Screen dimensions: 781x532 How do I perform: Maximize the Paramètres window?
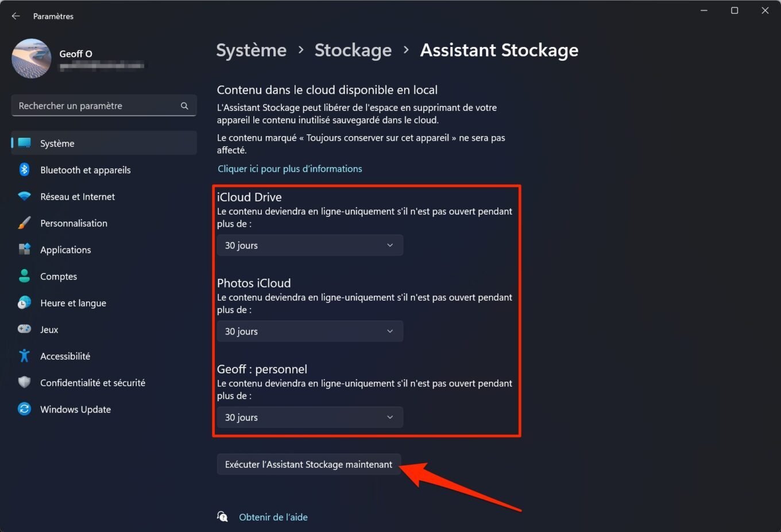click(734, 10)
